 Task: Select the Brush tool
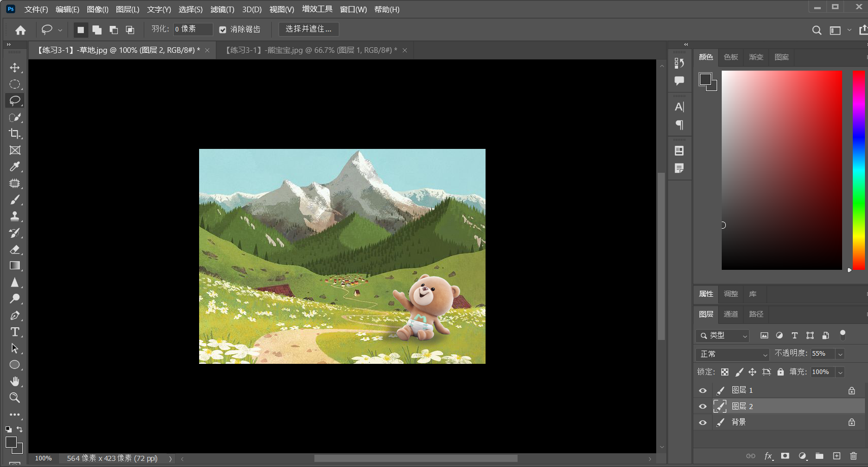pos(15,200)
